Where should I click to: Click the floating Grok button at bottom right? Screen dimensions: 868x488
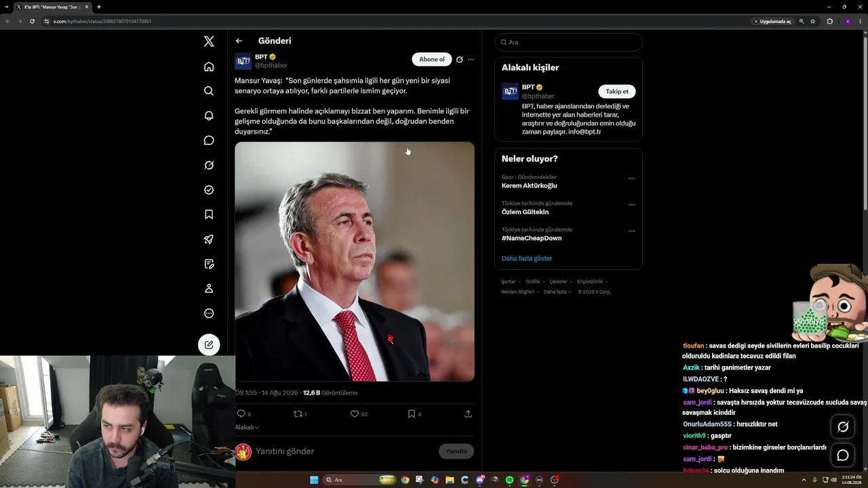coord(843,426)
